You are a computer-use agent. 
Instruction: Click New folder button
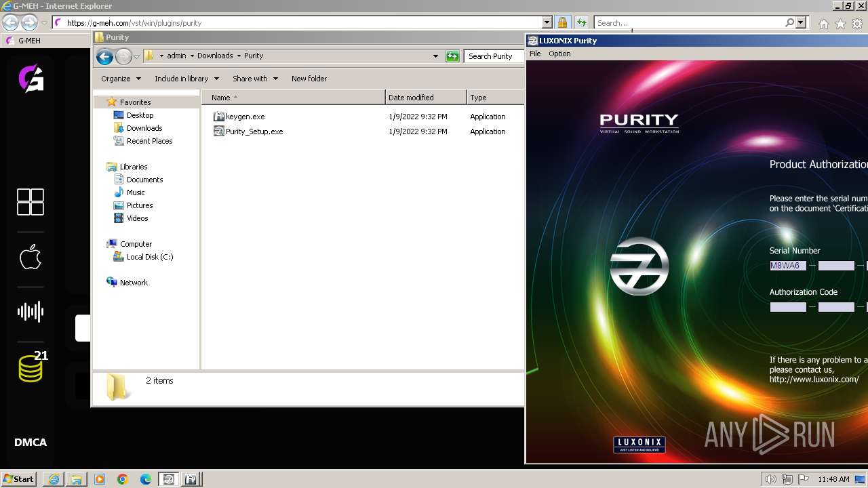coord(309,79)
